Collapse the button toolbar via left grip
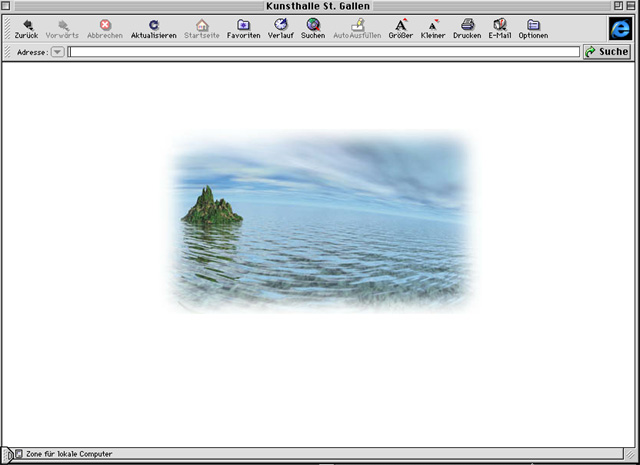Viewport: 640px width, 465px height. click(x=8, y=28)
